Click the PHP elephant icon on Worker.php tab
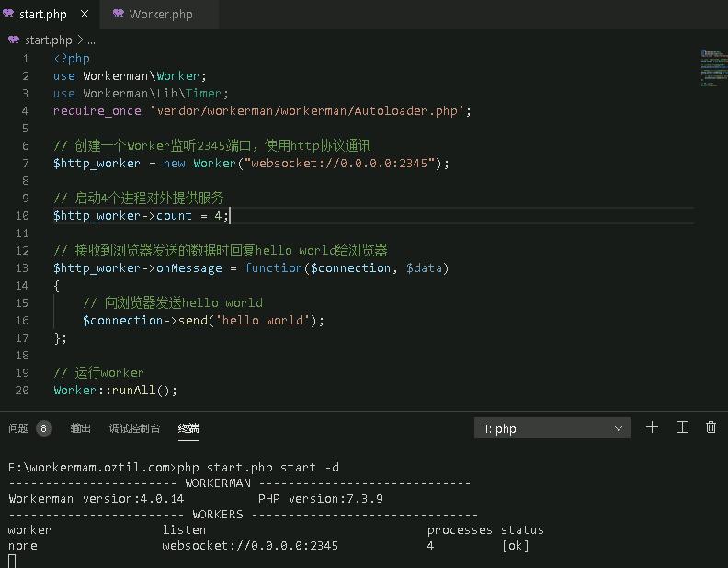The image size is (728, 568). click(119, 14)
